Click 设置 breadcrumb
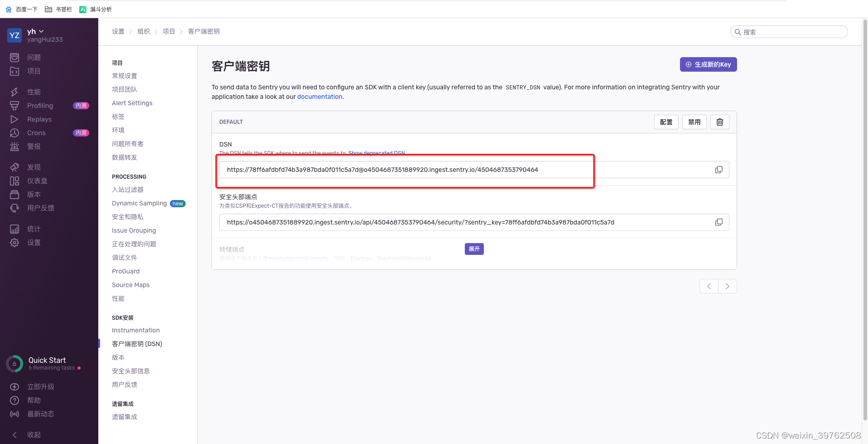This screenshot has height=444, width=868. [118, 31]
